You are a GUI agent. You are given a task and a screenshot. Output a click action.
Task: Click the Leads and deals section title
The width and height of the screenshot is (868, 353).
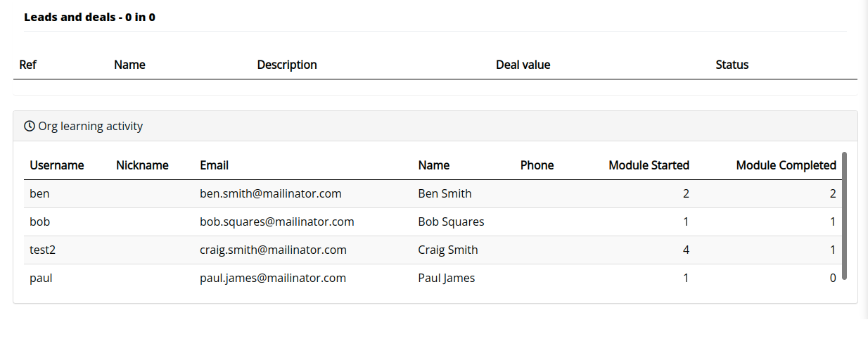(89, 17)
